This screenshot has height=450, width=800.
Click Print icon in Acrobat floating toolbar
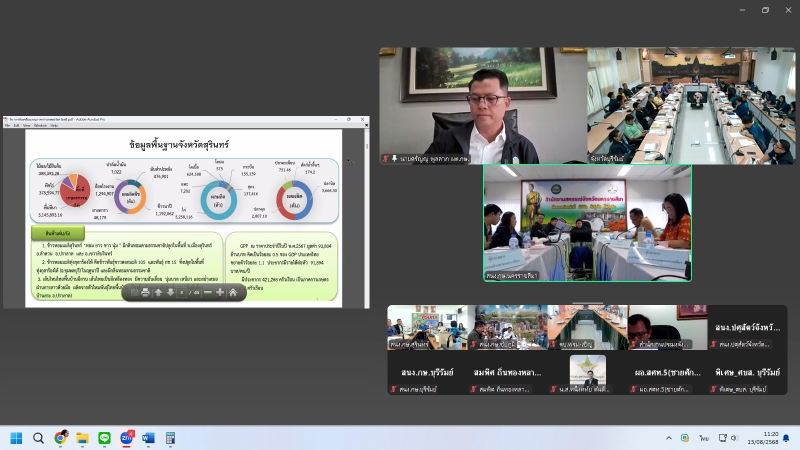click(x=145, y=292)
